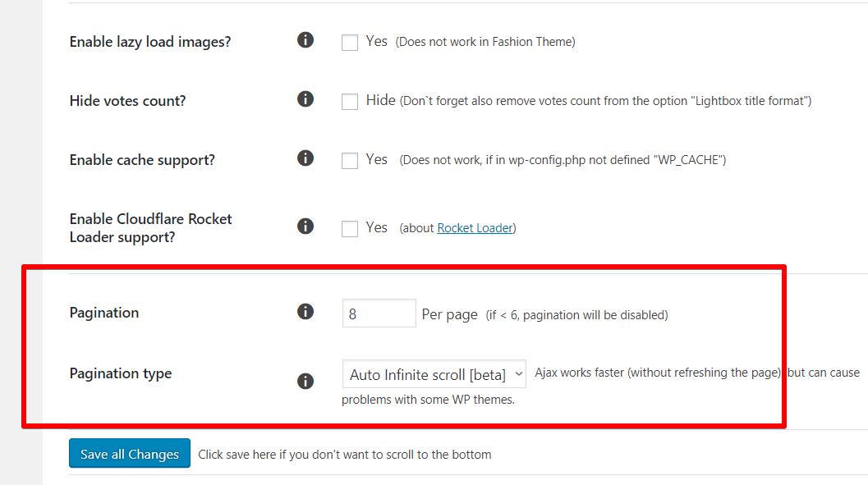Open the Rocket Loader link
This screenshot has height=485, width=868.
(475, 228)
